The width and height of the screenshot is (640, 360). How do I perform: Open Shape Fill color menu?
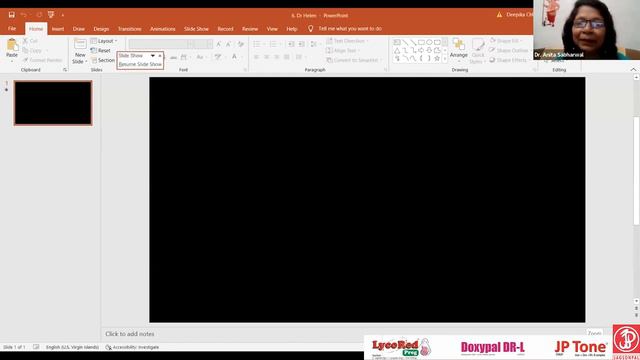(x=506, y=41)
